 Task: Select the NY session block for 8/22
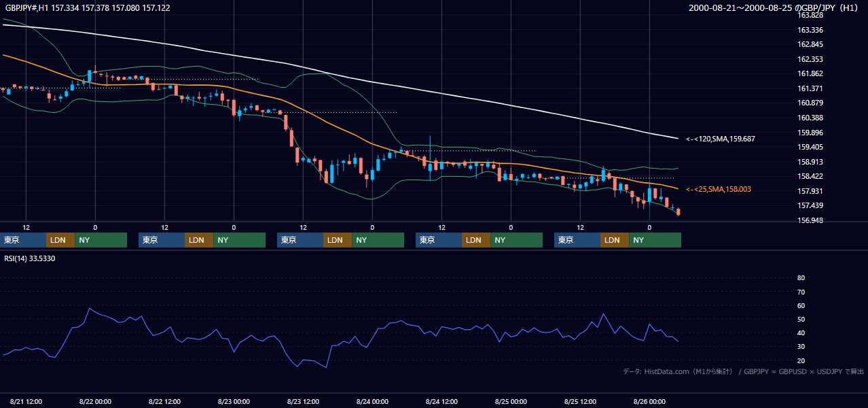tap(239, 240)
